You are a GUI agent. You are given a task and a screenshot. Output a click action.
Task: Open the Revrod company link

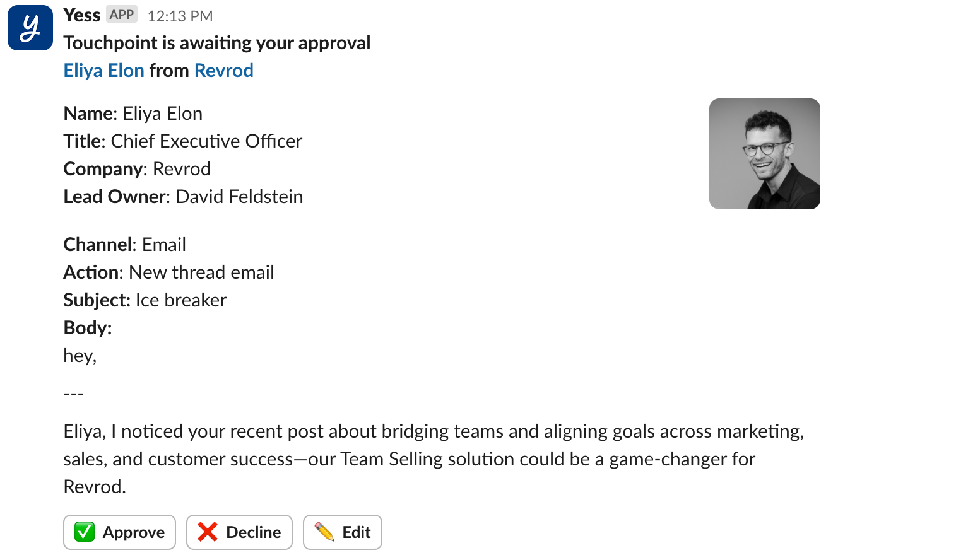click(223, 71)
